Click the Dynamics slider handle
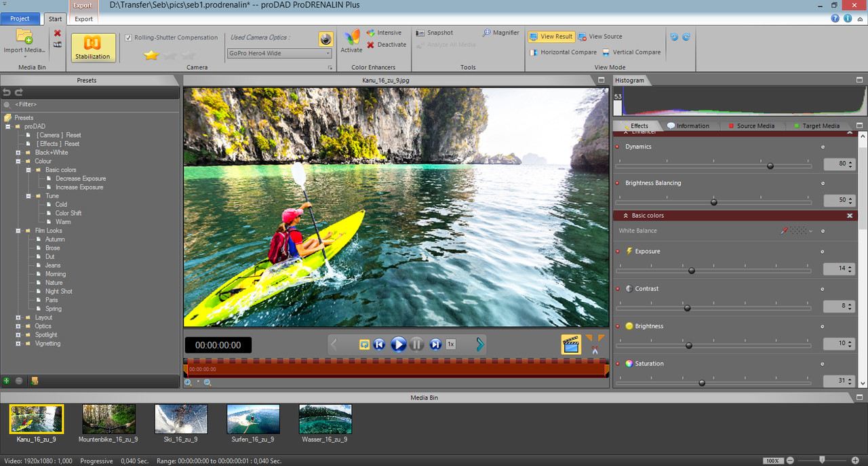 point(770,166)
